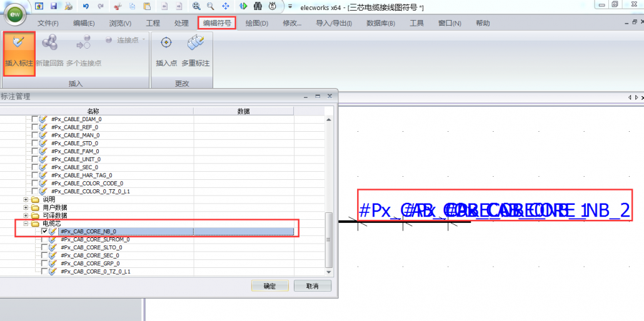Viewport: 644px width, 321px height.
Task: Check the #Px_CABLE_MAN_0 checkbox
Action: point(34,135)
